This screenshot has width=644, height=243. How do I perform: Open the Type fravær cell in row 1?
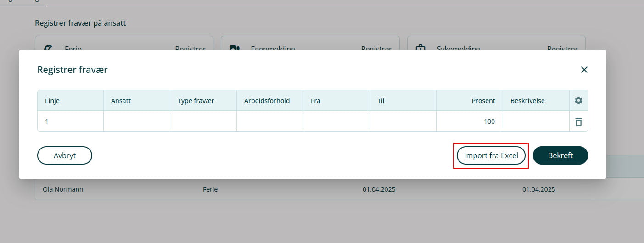[x=203, y=121]
